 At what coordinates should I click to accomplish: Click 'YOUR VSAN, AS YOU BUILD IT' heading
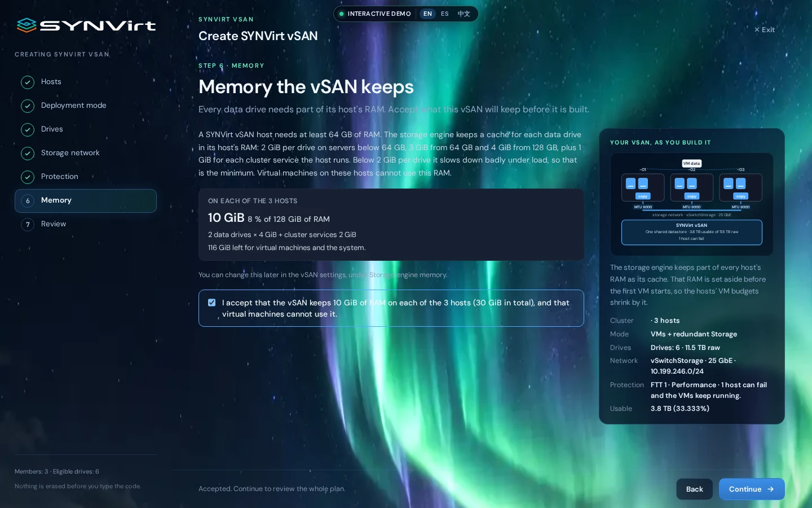coord(660,143)
